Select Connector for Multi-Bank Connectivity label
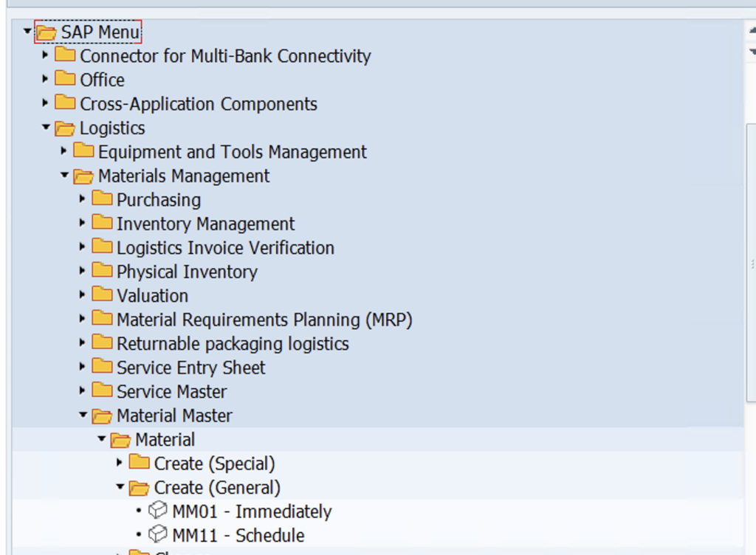This screenshot has height=555, width=756. coord(225,56)
